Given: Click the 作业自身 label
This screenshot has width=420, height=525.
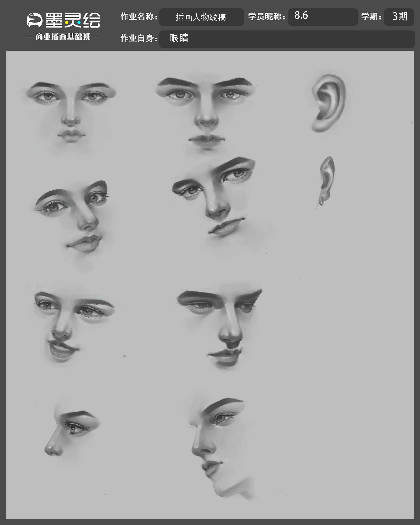Looking at the screenshot, I should (x=139, y=38).
